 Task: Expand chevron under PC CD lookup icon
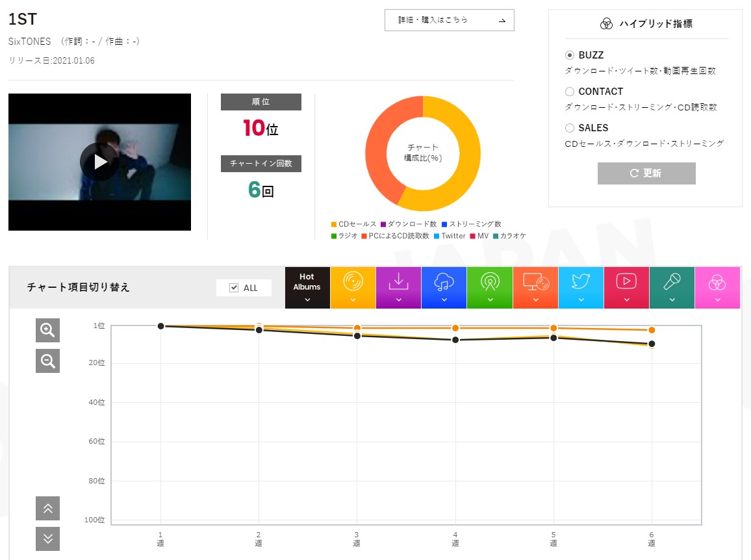pos(535,300)
